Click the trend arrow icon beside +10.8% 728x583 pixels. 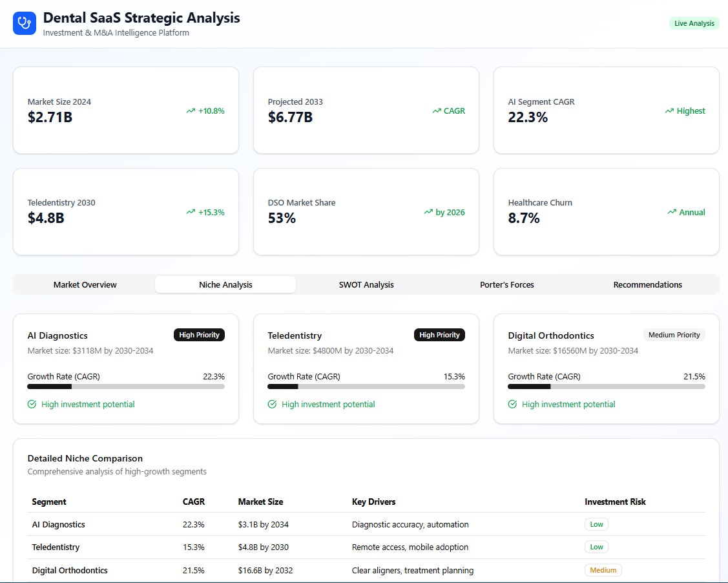pyautogui.click(x=191, y=111)
